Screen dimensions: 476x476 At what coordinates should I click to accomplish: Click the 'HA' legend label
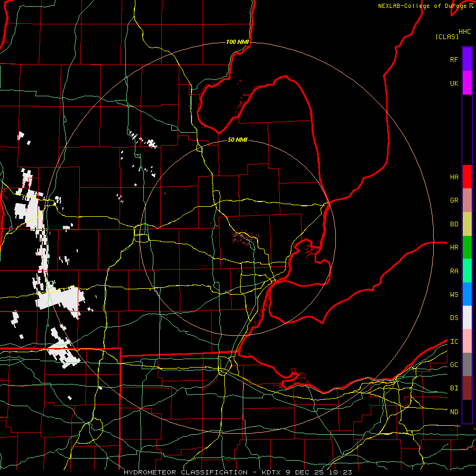coord(454,177)
